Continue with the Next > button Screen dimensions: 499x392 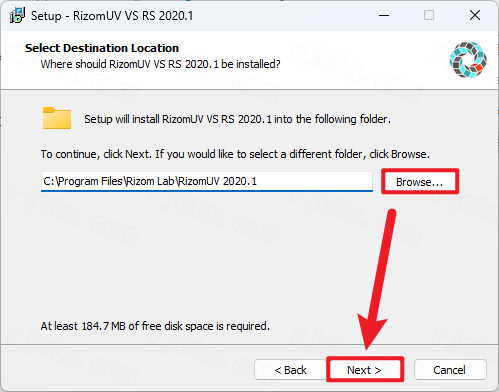(x=364, y=370)
